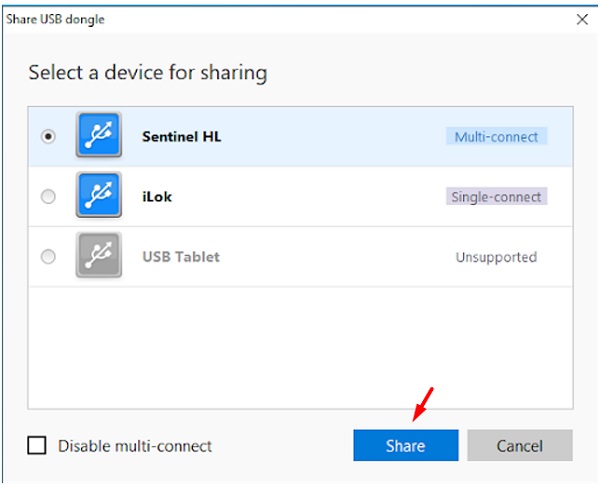Click the USB Tablet device name
This screenshot has width=600, height=499.
point(181,257)
